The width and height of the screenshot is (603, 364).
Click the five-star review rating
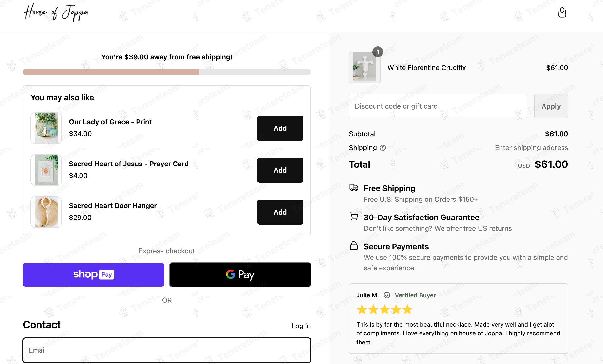tap(384, 309)
